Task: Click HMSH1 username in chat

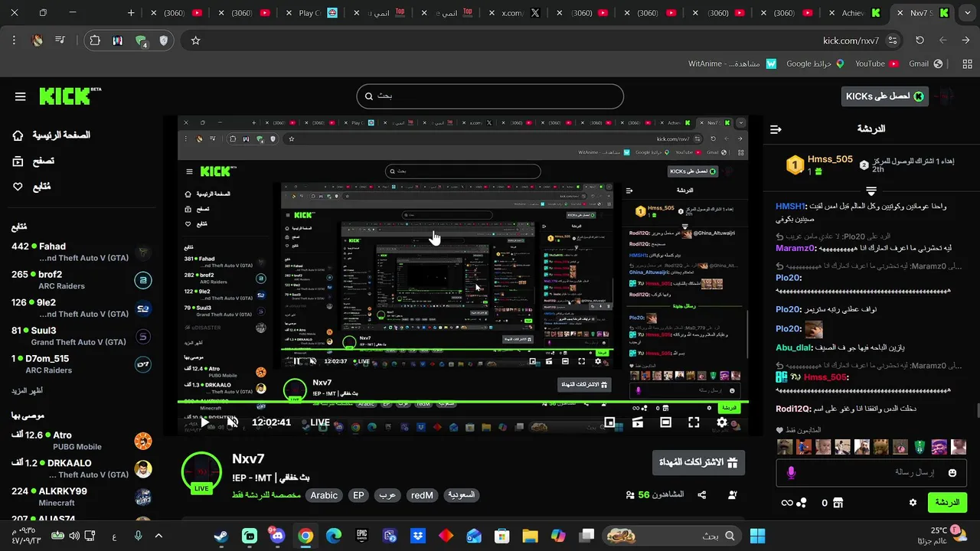Action: pos(791,207)
